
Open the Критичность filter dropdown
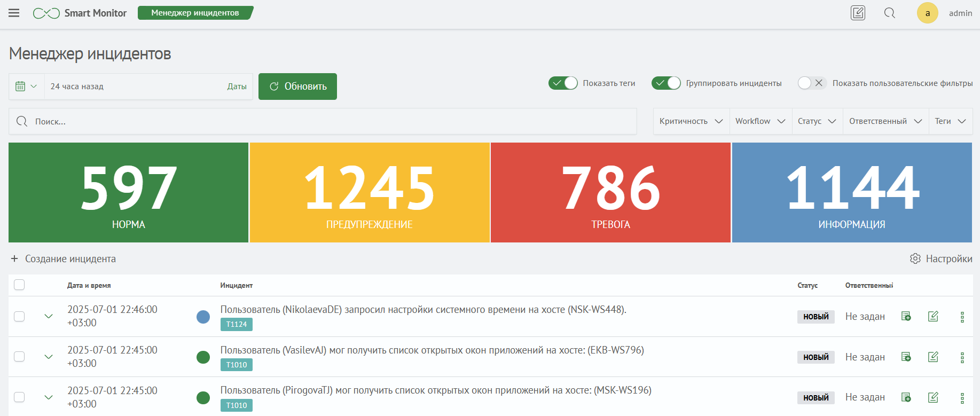tap(691, 121)
